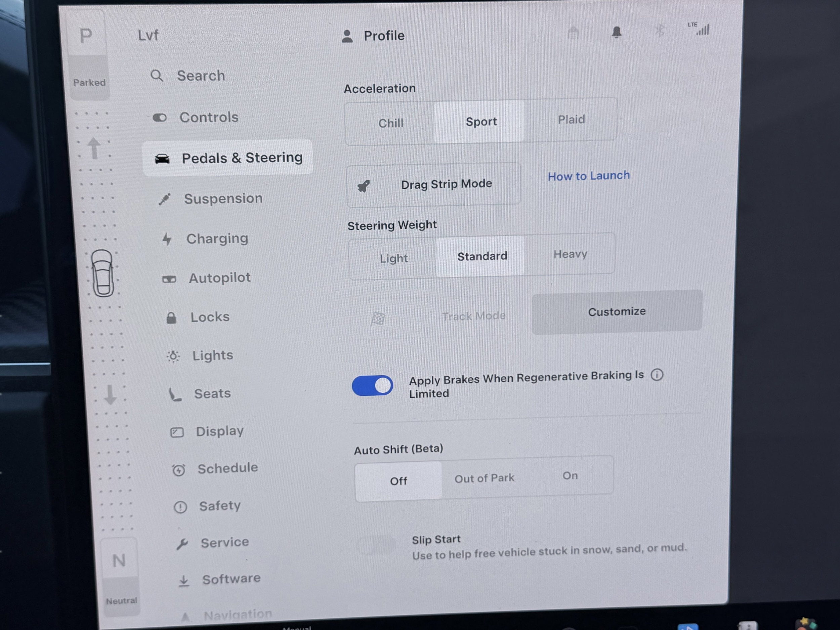Image resolution: width=840 pixels, height=630 pixels.
Task: Disable Apply Brakes When Regenerative Braking Limited
Action: [372, 386]
